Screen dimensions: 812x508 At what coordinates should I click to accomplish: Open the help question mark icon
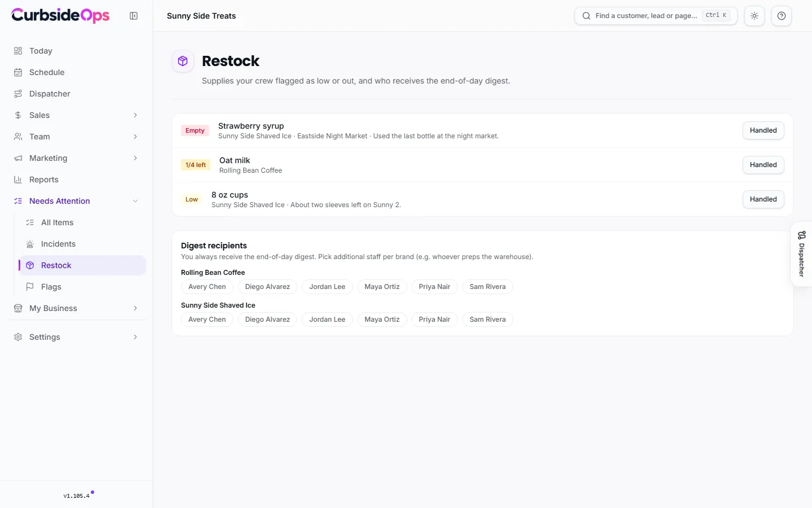pos(782,16)
